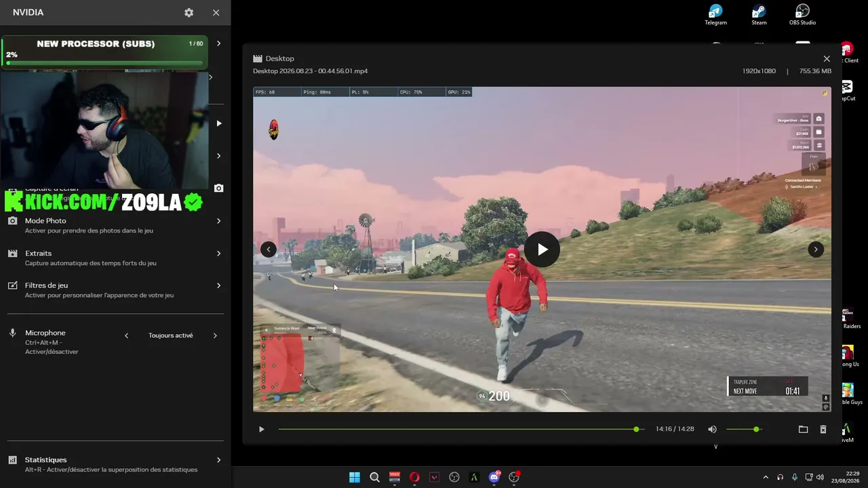Click the play button below the video
Image resolution: width=868 pixels, height=488 pixels.
261,429
